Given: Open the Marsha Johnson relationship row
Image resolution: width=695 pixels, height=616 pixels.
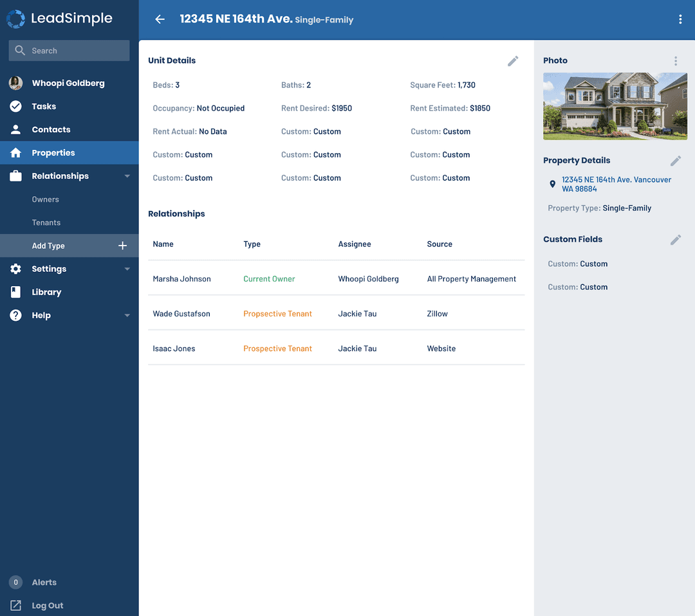Looking at the screenshot, I should [x=182, y=279].
